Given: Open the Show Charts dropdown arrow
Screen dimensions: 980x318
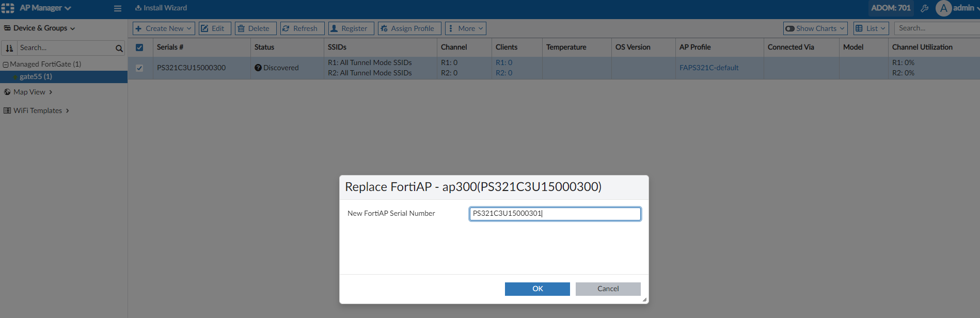Looking at the screenshot, I should pos(842,28).
